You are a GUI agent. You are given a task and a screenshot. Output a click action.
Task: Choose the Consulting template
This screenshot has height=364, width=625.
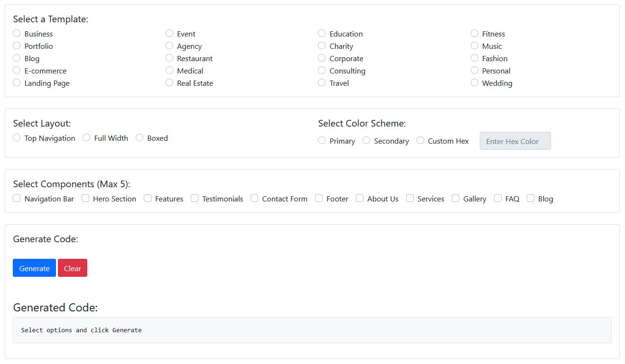click(x=322, y=70)
